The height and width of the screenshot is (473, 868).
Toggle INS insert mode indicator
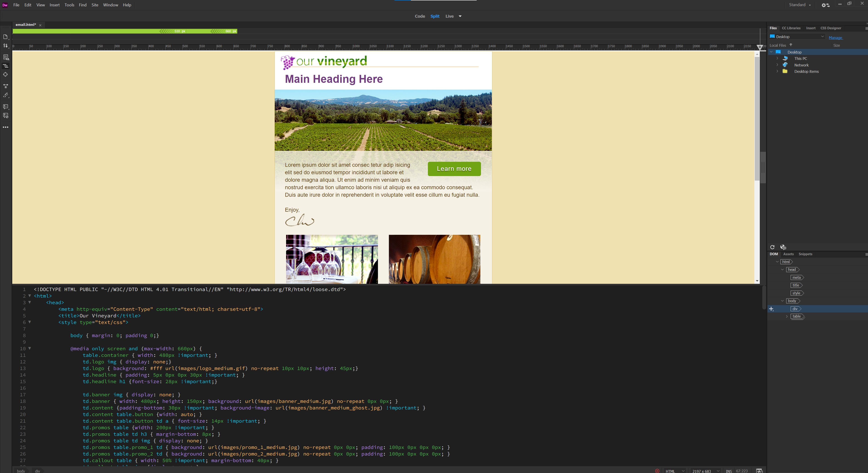728,471
